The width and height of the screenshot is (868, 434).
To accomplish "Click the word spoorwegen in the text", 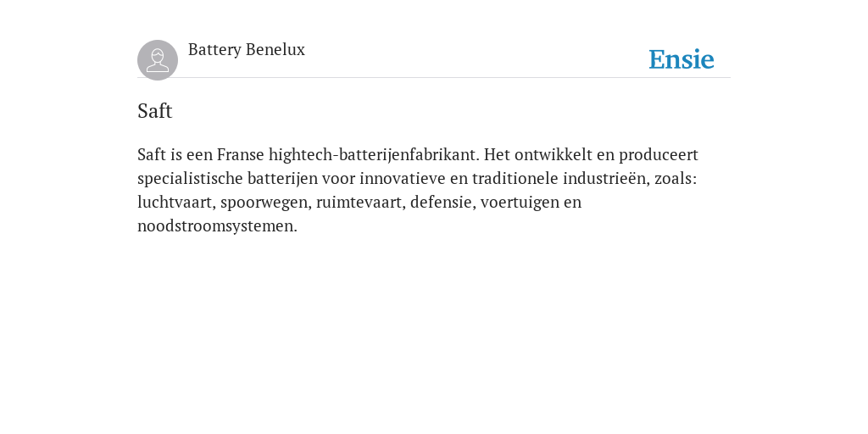I will point(268,202).
